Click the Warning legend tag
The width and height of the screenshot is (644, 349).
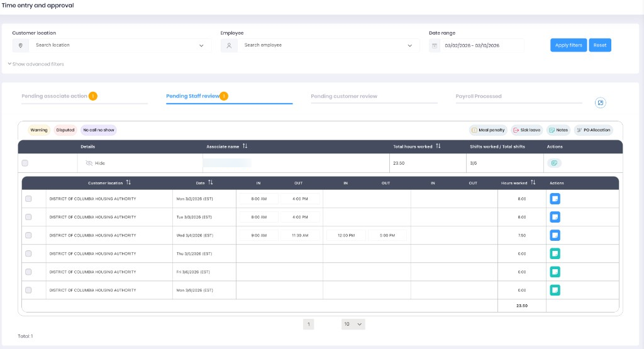point(39,130)
